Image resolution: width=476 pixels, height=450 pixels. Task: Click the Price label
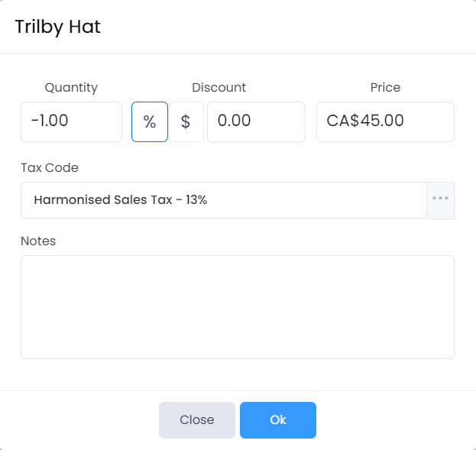pyautogui.click(x=385, y=87)
